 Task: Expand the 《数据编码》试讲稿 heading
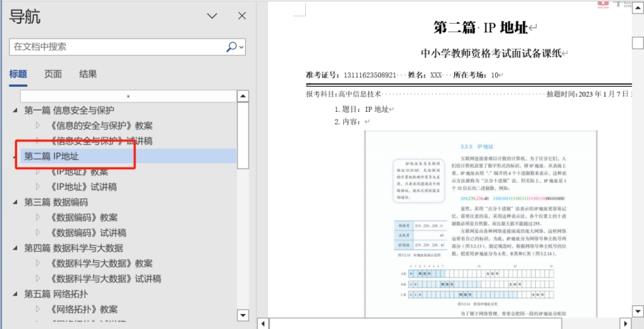38,233
